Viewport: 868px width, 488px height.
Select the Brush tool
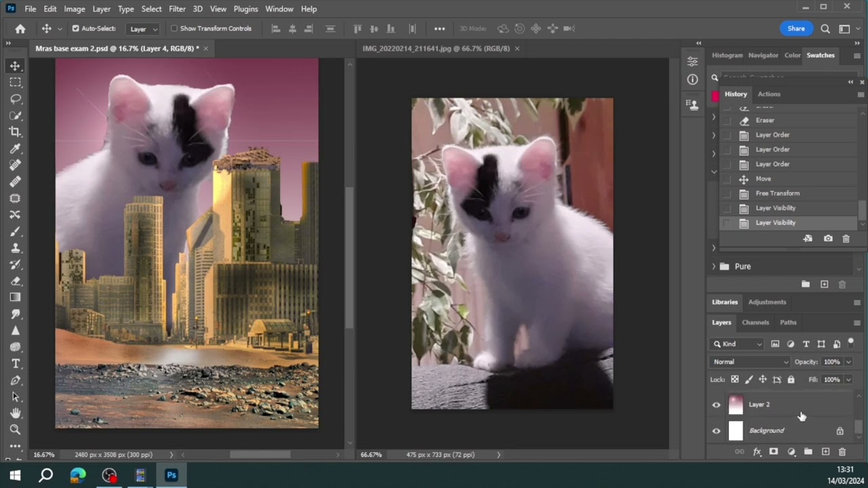click(x=15, y=231)
